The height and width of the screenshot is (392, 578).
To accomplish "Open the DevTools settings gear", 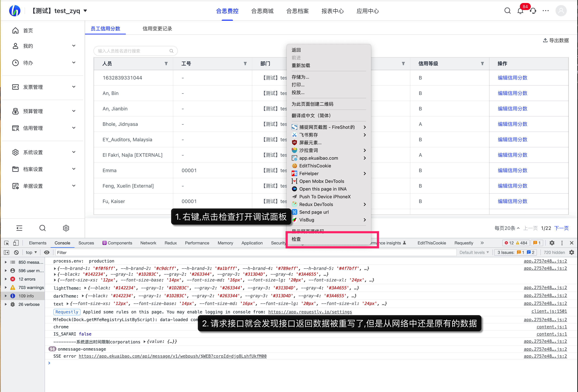I will point(552,243).
